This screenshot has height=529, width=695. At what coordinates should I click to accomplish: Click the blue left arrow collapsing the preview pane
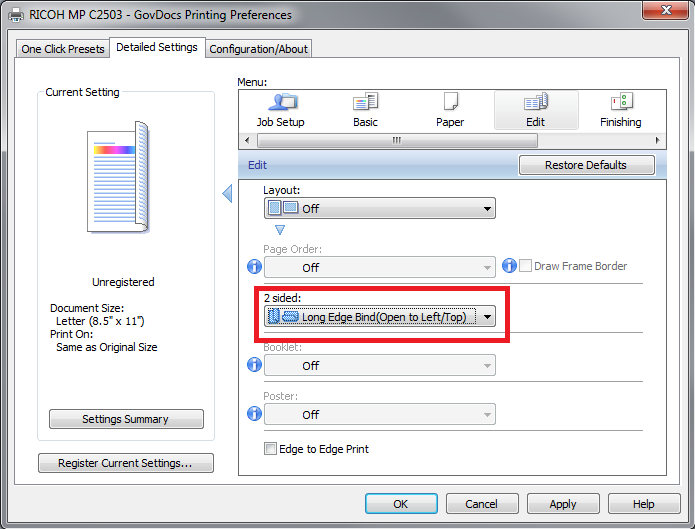(x=227, y=193)
